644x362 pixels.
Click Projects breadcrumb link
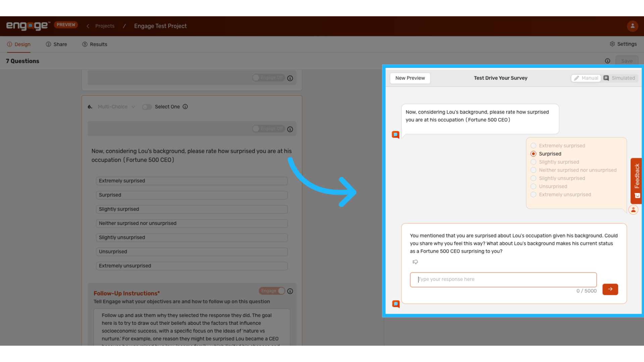click(x=105, y=26)
